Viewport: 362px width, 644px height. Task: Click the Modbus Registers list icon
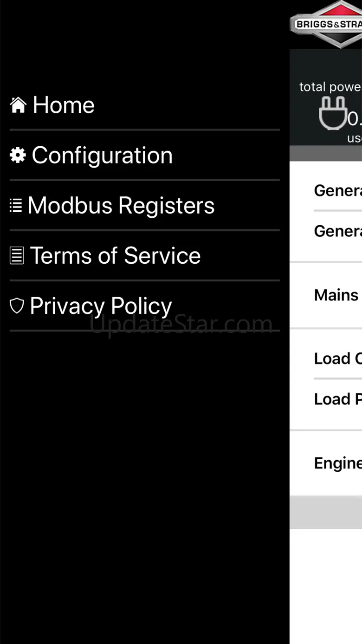[16, 205]
